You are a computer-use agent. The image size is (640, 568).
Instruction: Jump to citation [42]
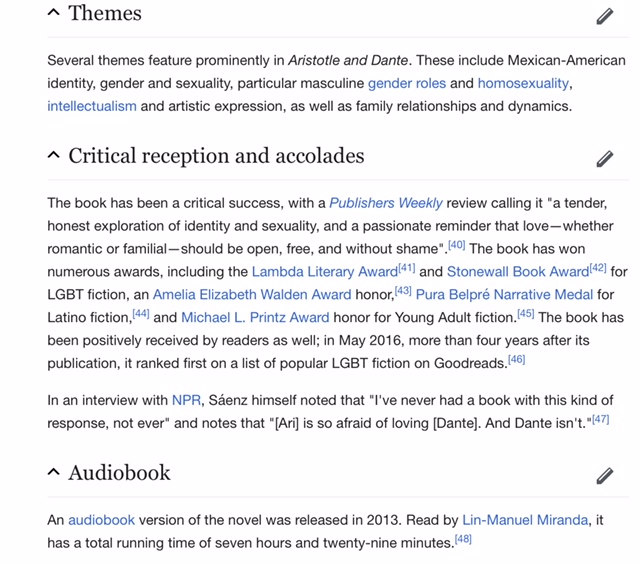click(x=598, y=268)
